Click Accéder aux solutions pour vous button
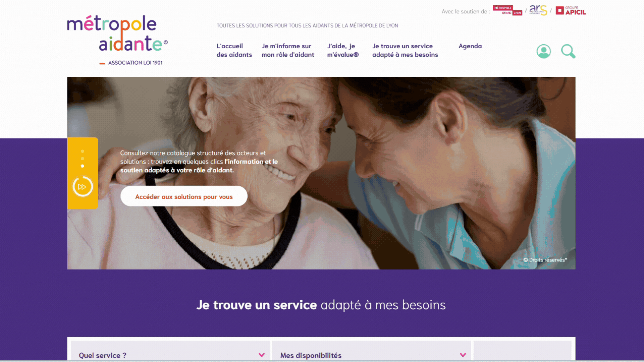 (x=184, y=196)
